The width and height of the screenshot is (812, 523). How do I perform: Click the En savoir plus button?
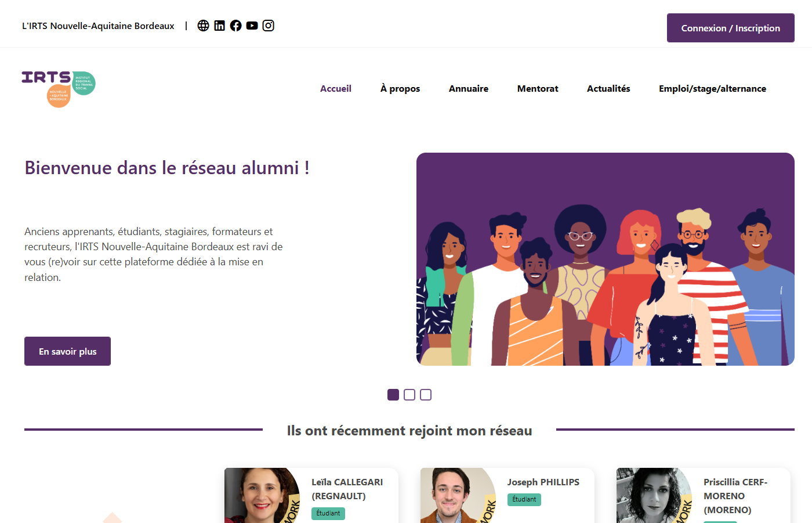click(67, 351)
